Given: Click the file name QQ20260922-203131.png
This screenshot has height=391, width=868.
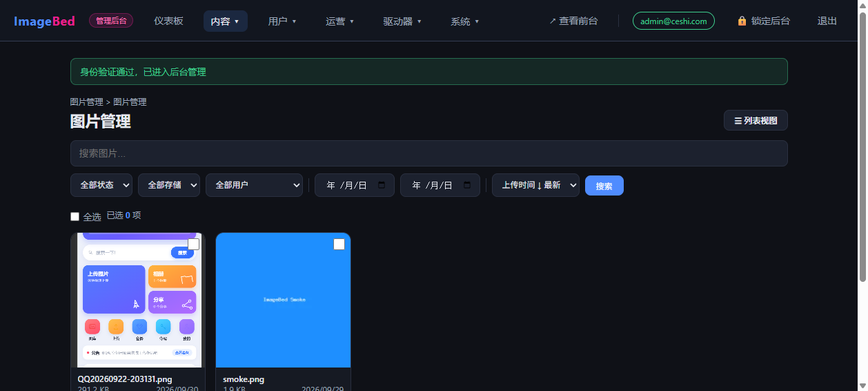Looking at the screenshot, I should tap(125, 379).
